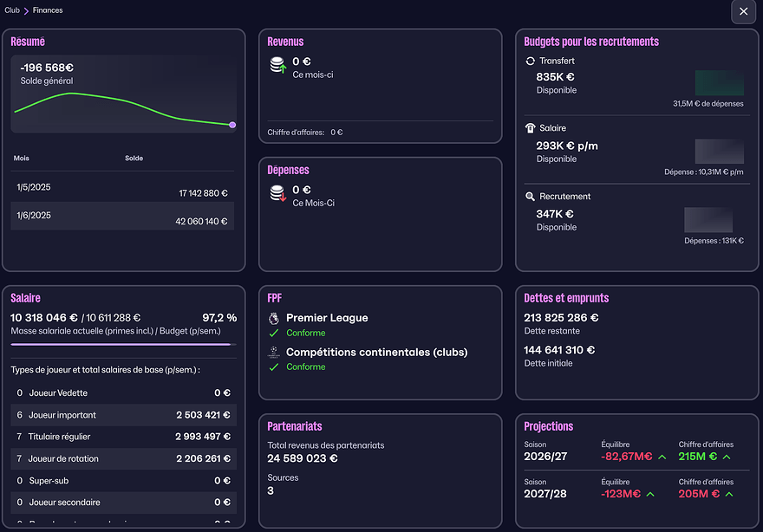763x532 pixels.
Task: Close the Finances screen with the X
Action: pos(744,12)
